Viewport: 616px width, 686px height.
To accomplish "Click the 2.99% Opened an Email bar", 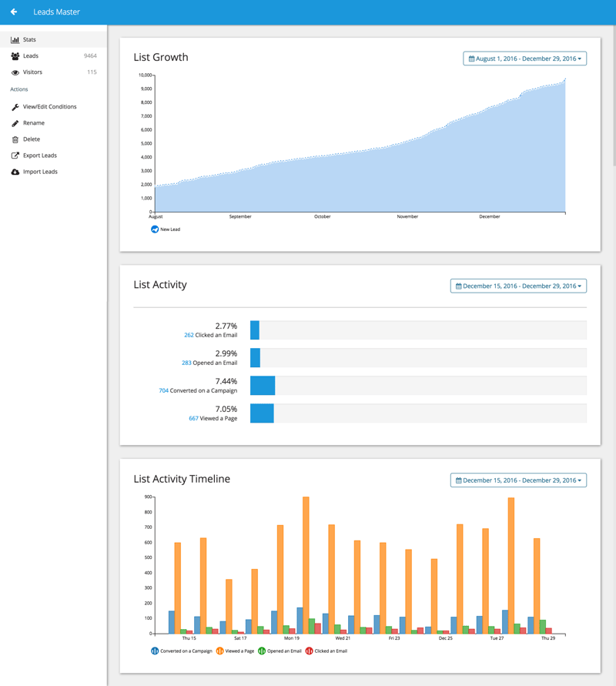I will coord(418,358).
